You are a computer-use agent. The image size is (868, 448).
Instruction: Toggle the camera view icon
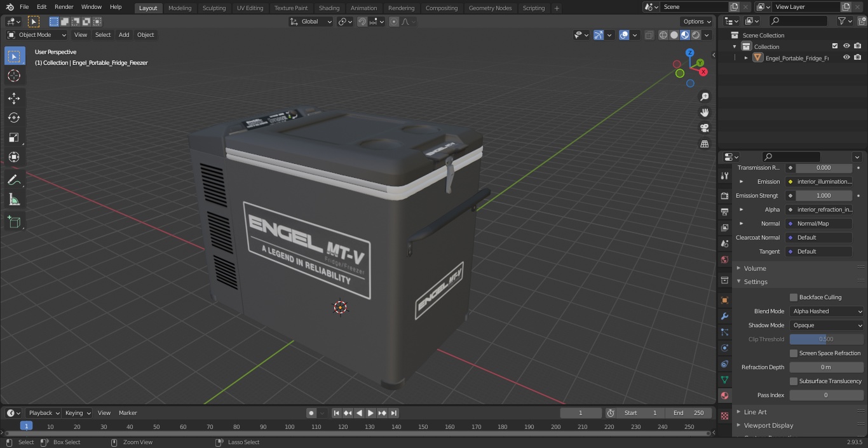(704, 128)
